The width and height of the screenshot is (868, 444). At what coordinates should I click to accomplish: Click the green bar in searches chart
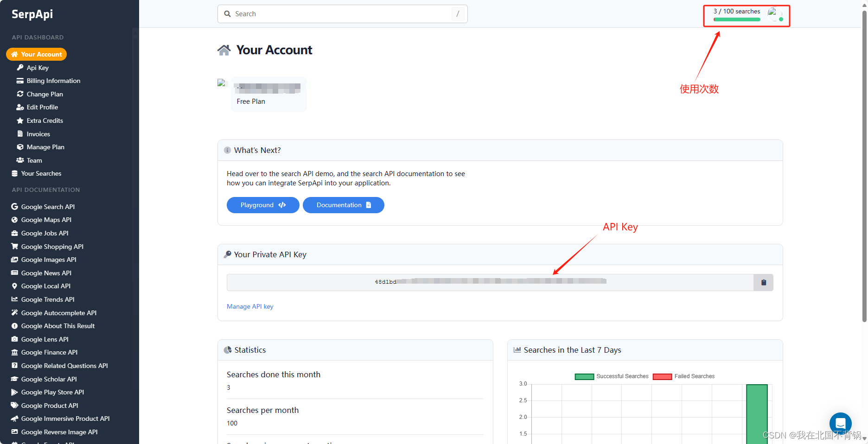757,414
